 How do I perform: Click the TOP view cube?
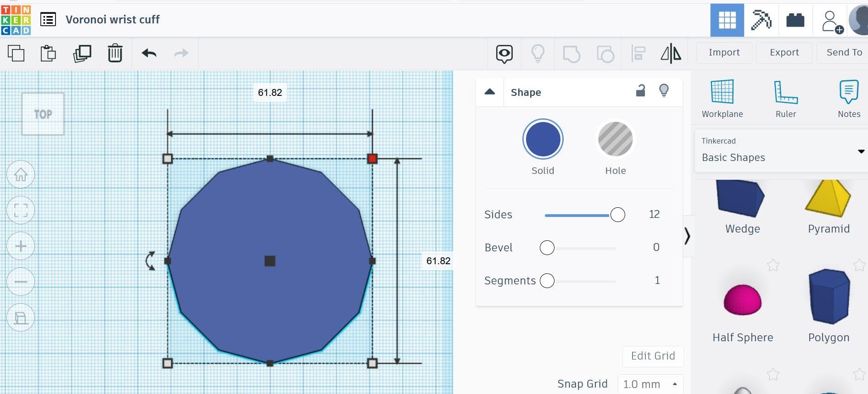click(43, 114)
